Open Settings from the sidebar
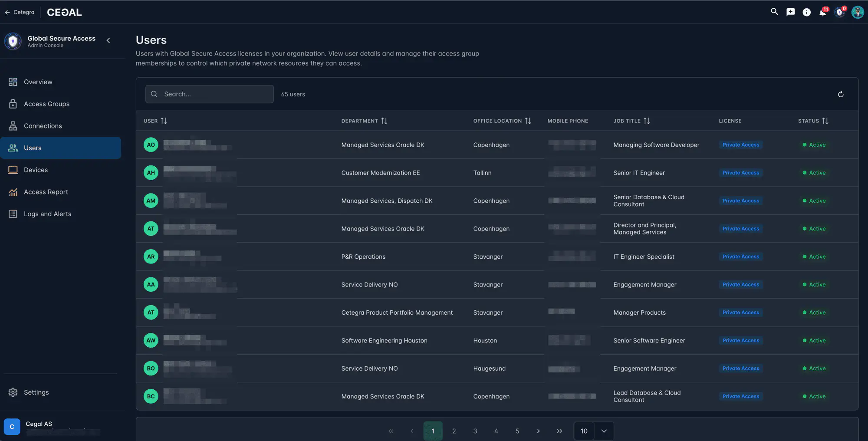This screenshot has height=441, width=868. click(61, 392)
